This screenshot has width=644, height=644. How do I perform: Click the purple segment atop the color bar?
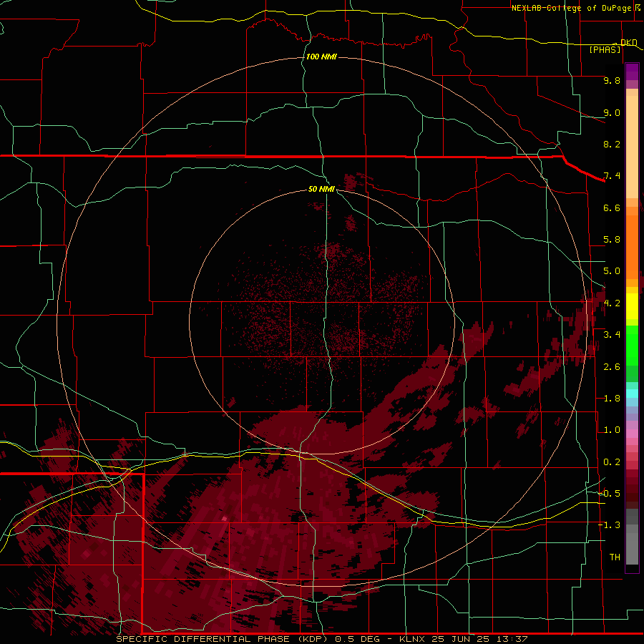[x=632, y=72]
